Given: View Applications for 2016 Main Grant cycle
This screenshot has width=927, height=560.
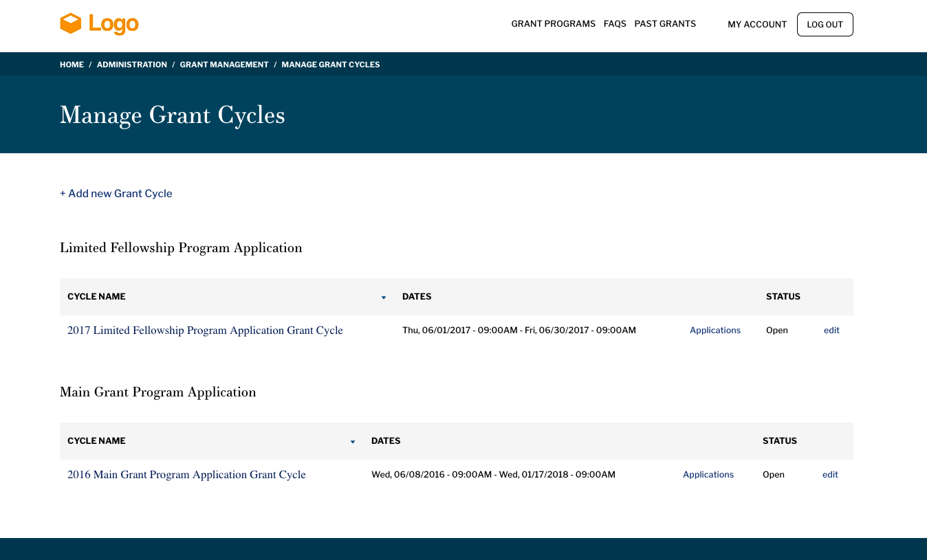Looking at the screenshot, I should [708, 475].
